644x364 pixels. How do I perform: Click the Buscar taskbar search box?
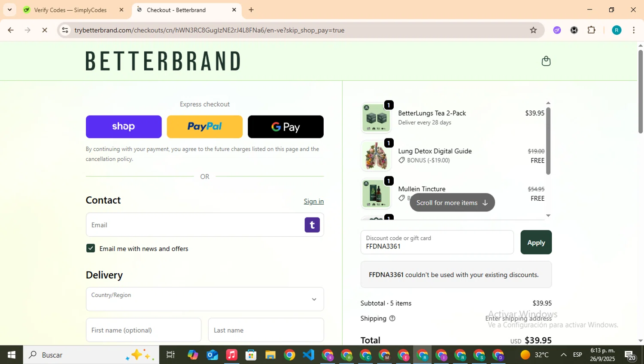(91, 355)
